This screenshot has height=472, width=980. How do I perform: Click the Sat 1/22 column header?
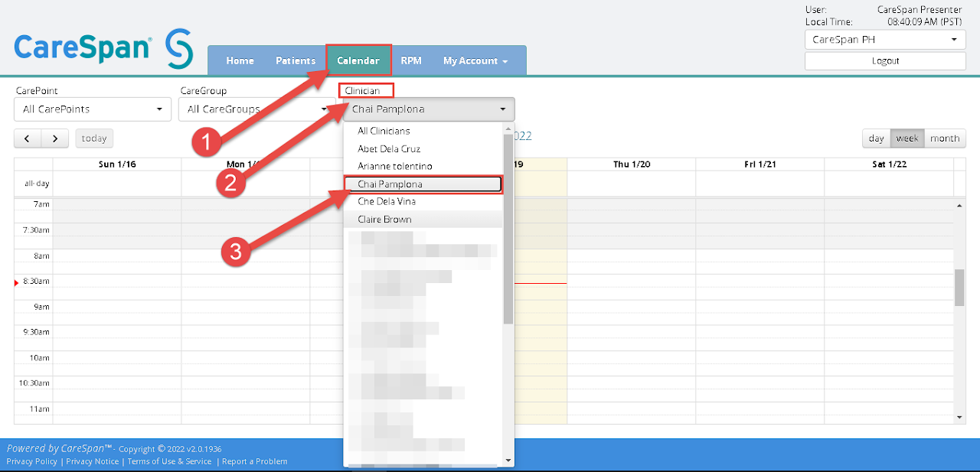889,164
